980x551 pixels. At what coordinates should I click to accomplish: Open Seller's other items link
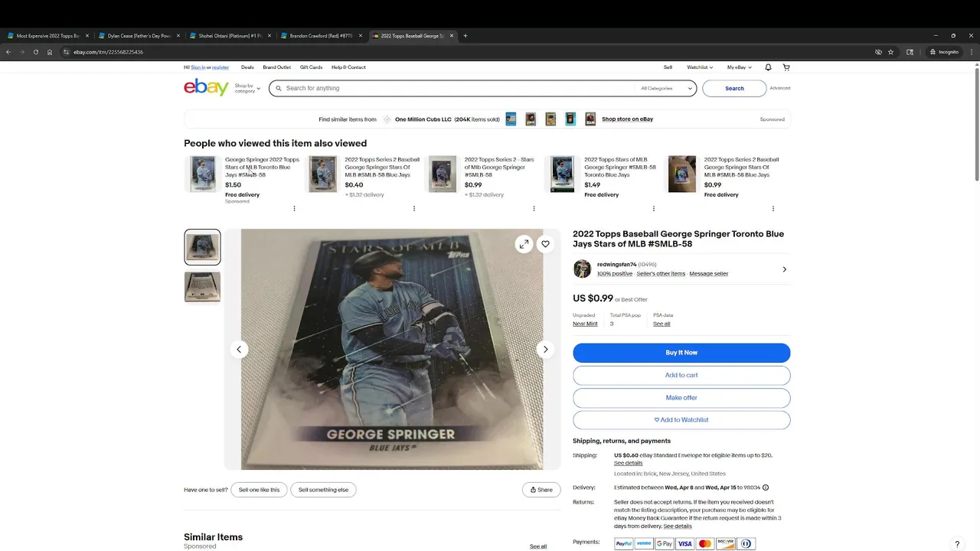pos(661,273)
